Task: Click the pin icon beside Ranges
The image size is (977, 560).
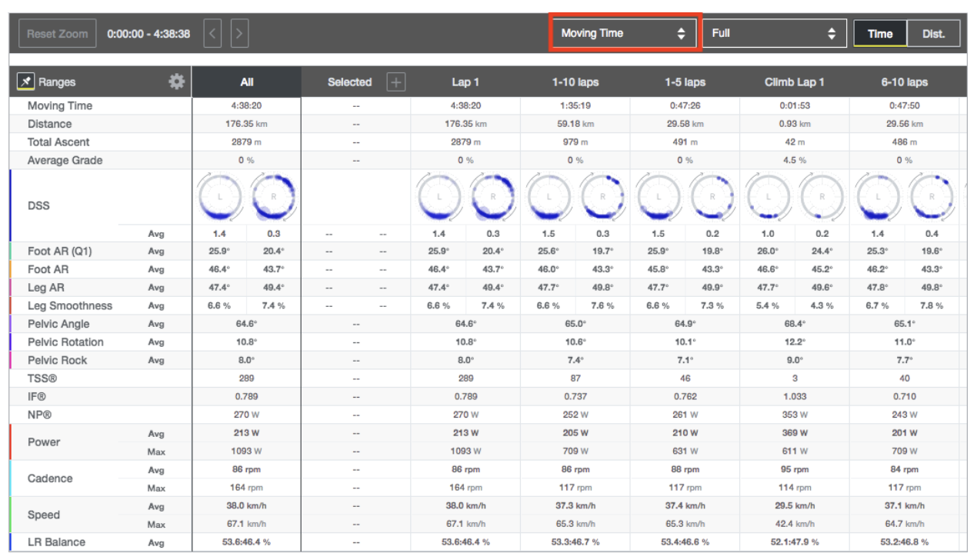Action: point(25,82)
